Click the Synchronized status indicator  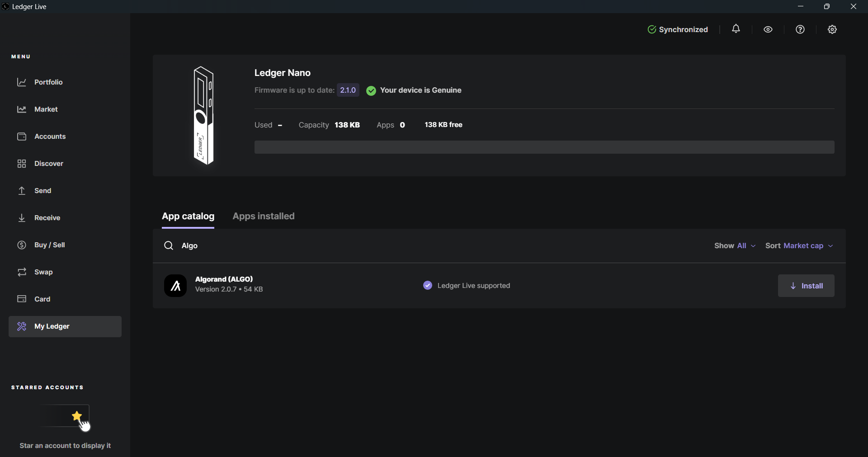click(678, 30)
